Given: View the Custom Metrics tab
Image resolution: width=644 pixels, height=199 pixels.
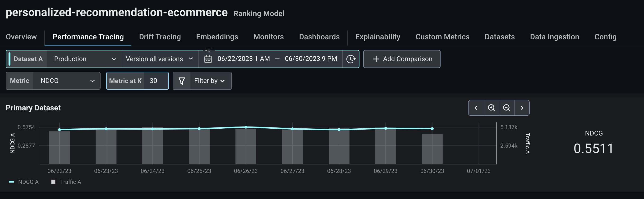Looking at the screenshot, I should pyautogui.click(x=442, y=37).
